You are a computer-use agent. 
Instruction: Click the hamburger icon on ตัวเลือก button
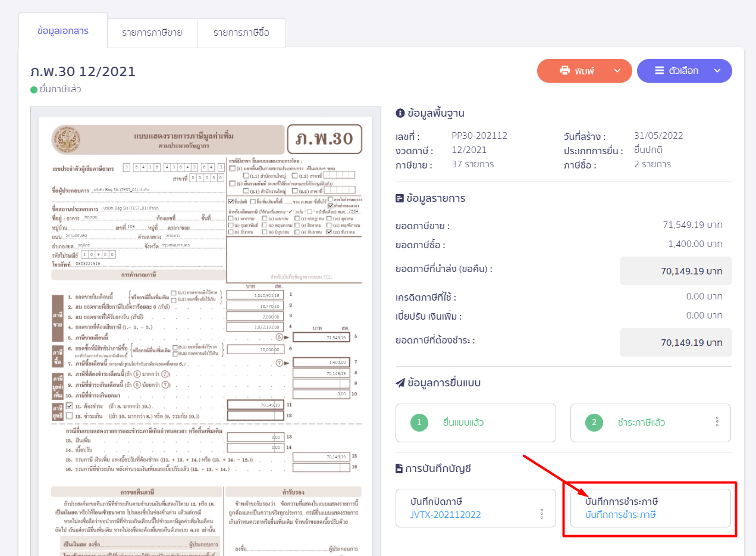coord(660,71)
